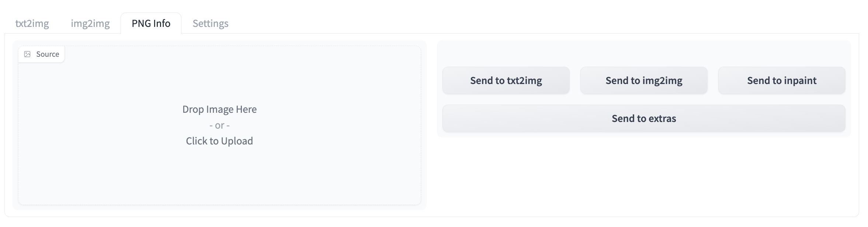
Task: Click the small picture glyph in Source badge
Action: pyautogui.click(x=27, y=54)
